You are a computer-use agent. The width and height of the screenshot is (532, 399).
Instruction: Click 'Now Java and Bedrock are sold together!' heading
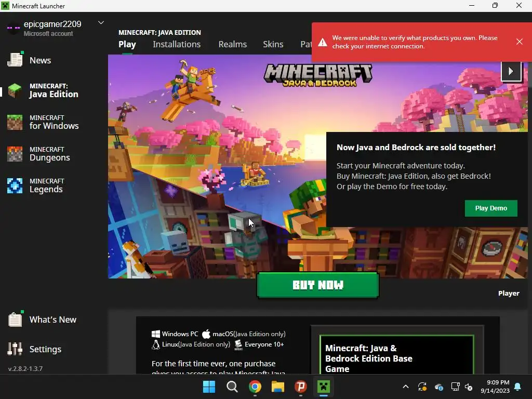[x=416, y=148]
